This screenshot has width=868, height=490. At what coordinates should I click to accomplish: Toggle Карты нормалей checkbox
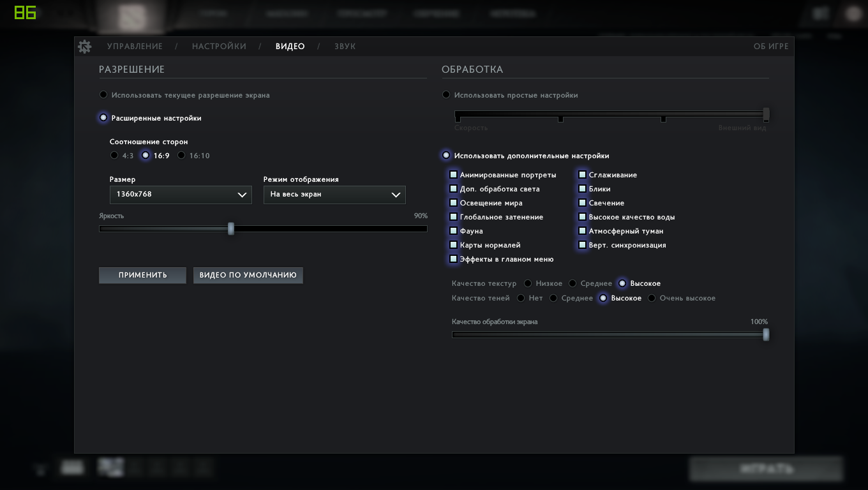coord(453,245)
